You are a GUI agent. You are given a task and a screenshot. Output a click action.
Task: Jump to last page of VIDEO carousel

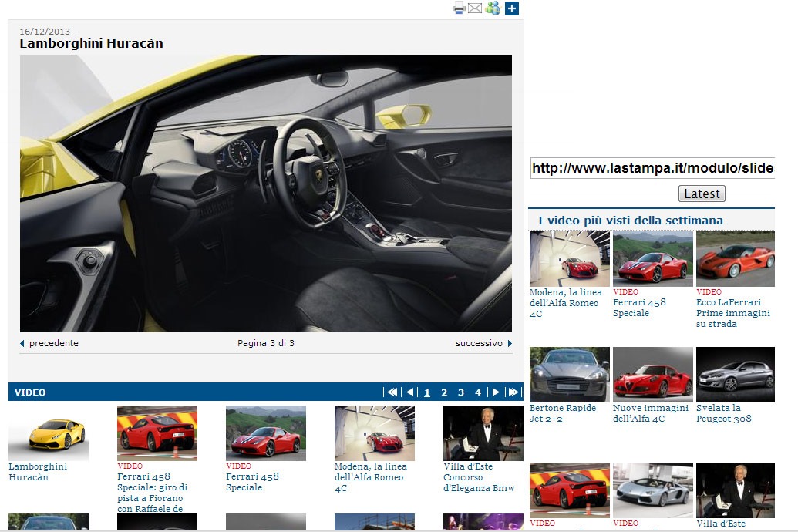coord(513,392)
